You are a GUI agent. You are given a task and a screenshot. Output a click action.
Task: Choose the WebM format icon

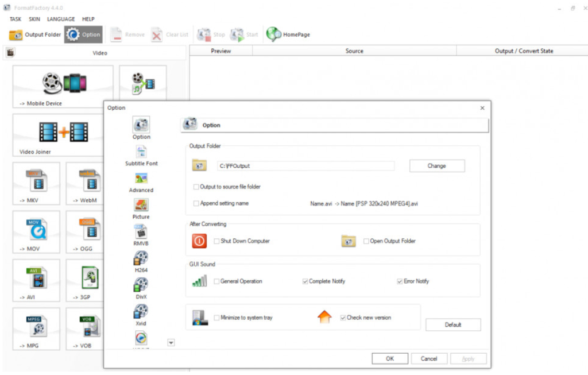click(x=85, y=183)
